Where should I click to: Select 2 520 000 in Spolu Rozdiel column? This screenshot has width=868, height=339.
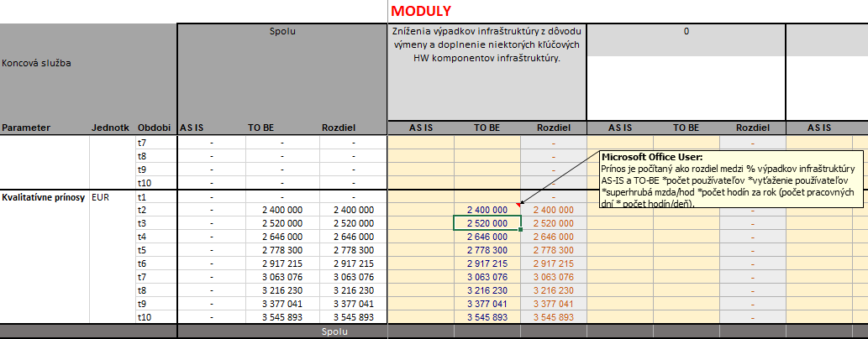point(354,223)
